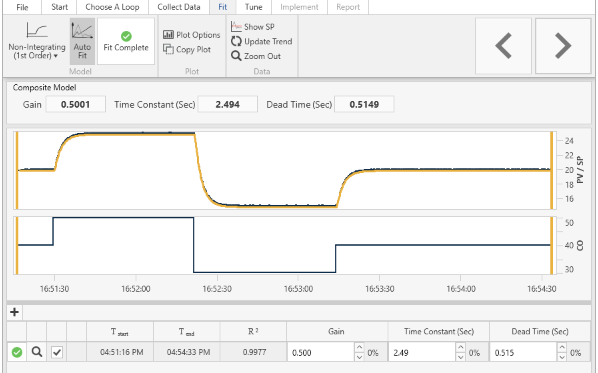Click the R² value 0.9977

pyautogui.click(x=253, y=352)
